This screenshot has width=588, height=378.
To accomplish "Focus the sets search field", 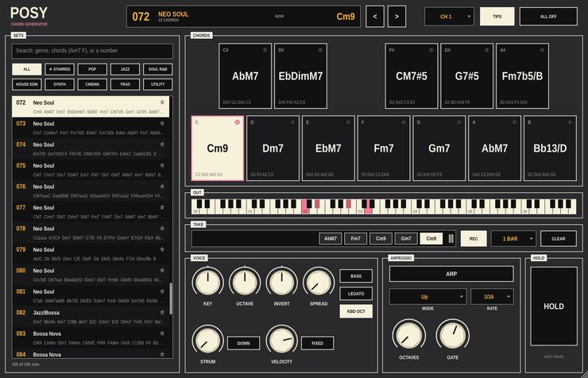I will click(92, 51).
